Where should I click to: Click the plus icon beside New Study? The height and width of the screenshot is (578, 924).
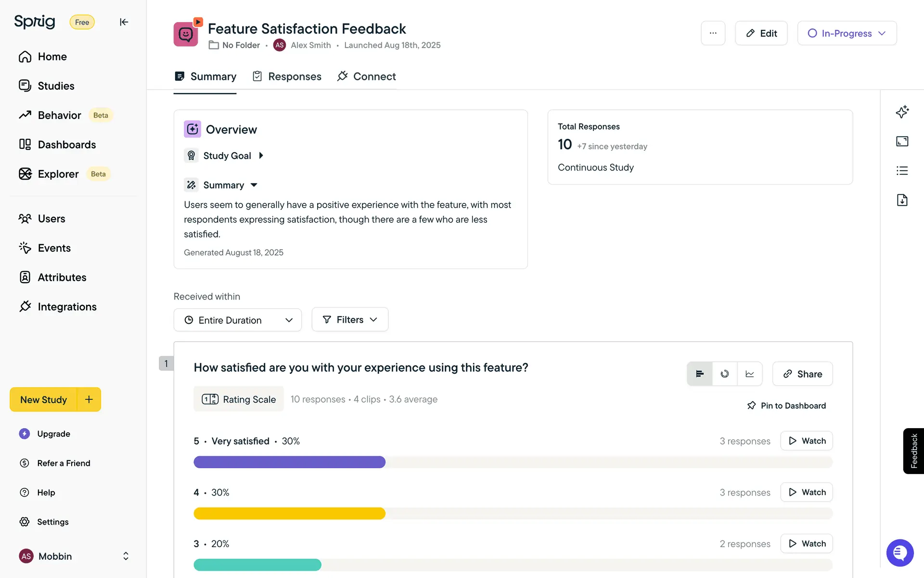tap(89, 399)
